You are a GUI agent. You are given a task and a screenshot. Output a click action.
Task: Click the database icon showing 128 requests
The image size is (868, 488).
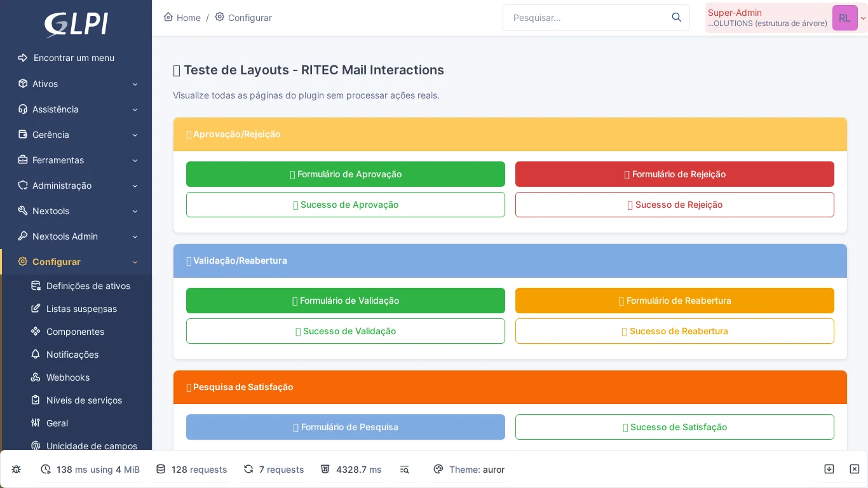point(161,469)
